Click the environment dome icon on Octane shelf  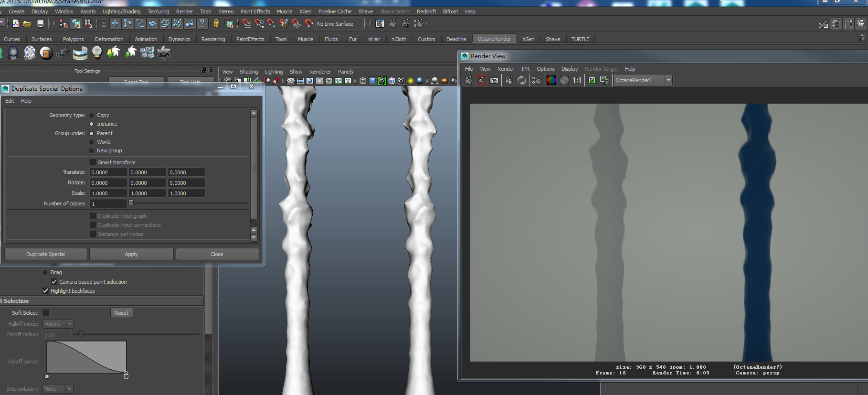(x=80, y=53)
